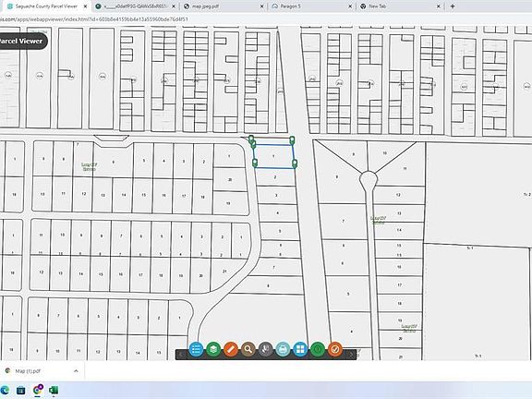The width and height of the screenshot is (532, 399).
Task: Close the Paragon 5 tab
Action: point(350,6)
